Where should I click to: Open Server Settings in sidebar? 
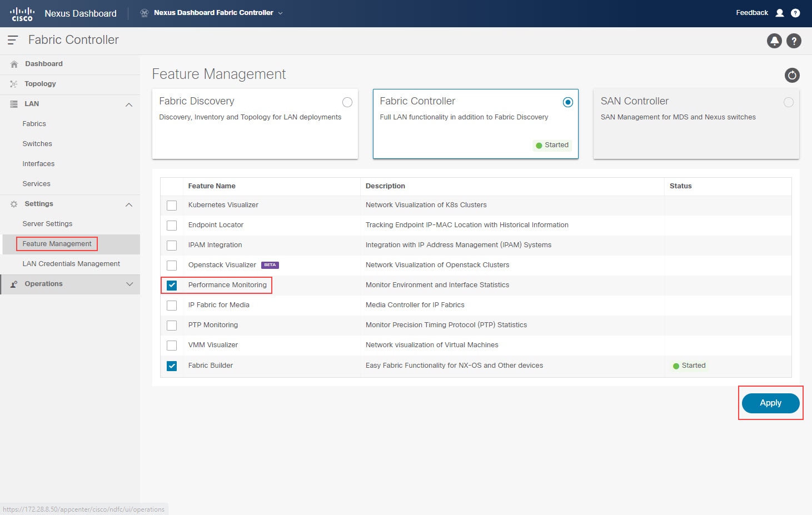tap(47, 224)
